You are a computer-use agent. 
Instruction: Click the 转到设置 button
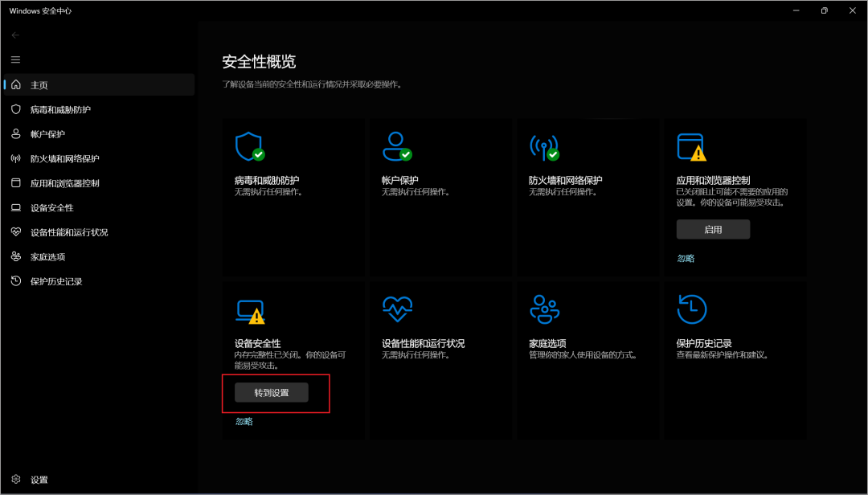point(272,393)
